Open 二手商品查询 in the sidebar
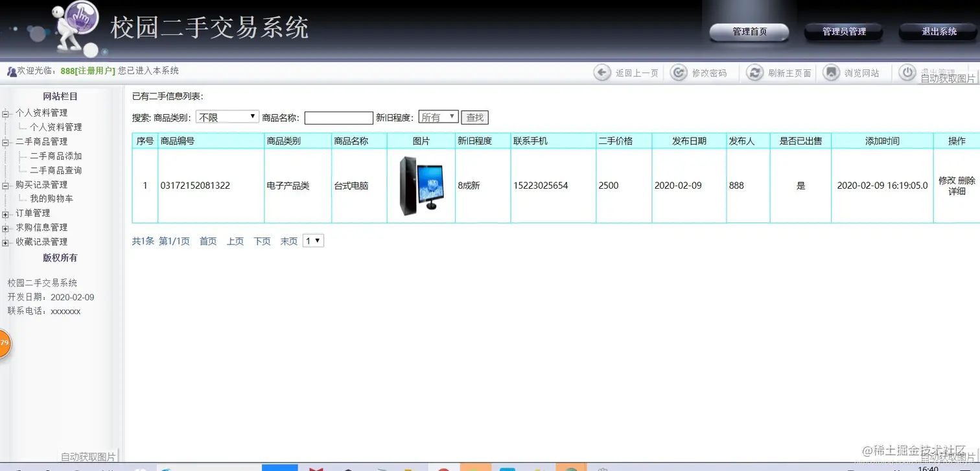 pos(56,170)
